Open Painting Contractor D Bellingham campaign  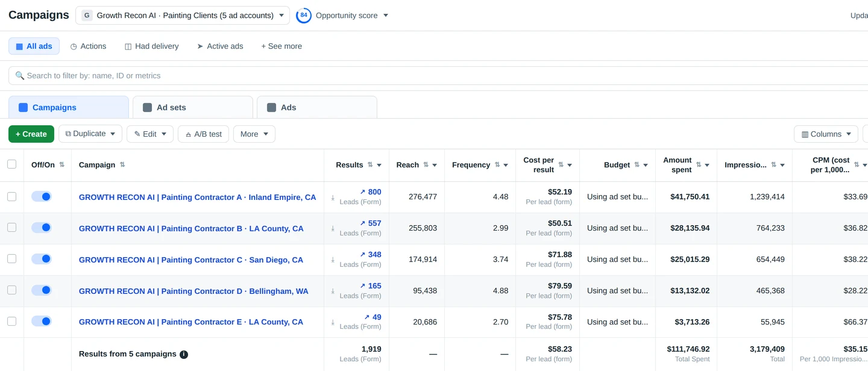tap(193, 291)
